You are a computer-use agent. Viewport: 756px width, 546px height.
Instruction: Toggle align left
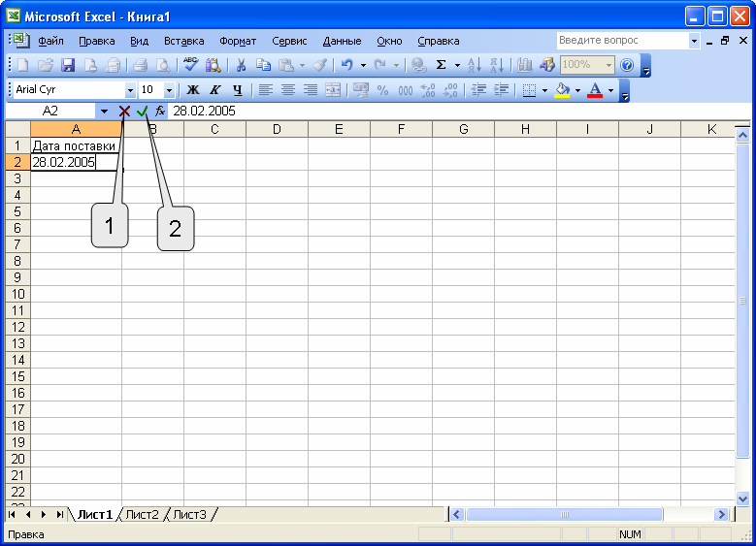pyautogui.click(x=265, y=90)
